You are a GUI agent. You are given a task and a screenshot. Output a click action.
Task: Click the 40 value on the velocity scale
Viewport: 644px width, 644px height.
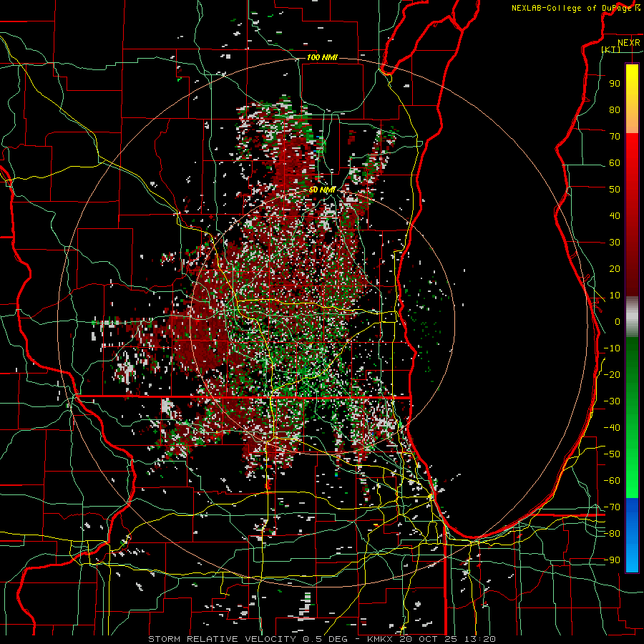[615, 215]
